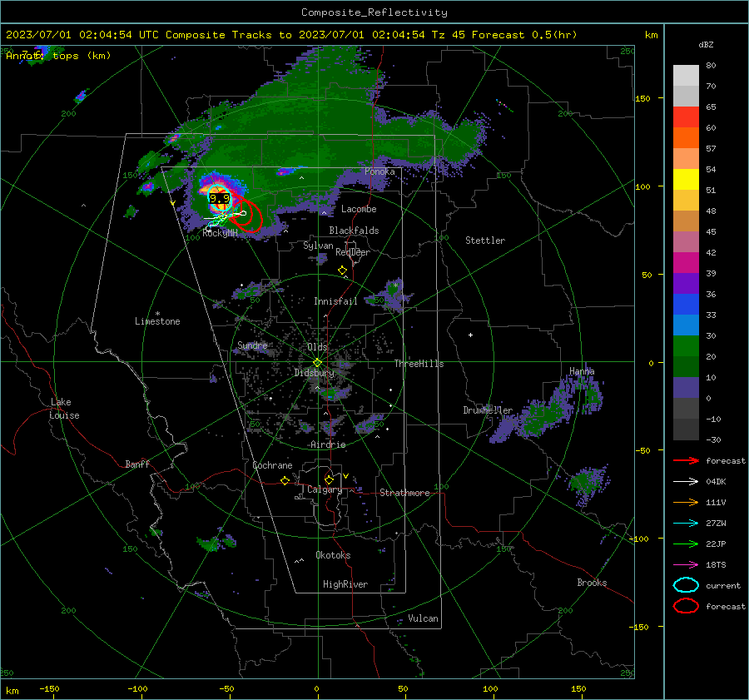Click the Lacombe city label
749x700 pixels.
click(359, 209)
